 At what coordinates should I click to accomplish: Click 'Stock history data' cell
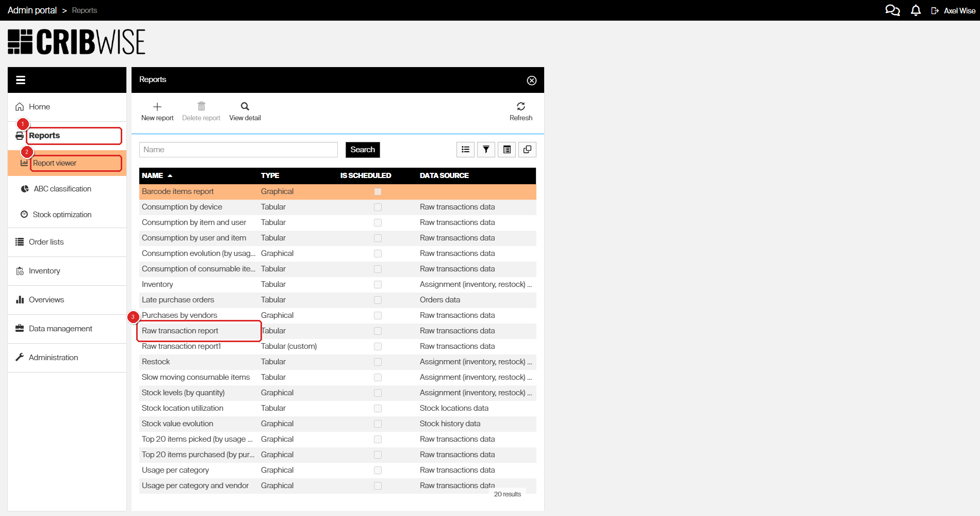pyautogui.click(x=450, y=424)
